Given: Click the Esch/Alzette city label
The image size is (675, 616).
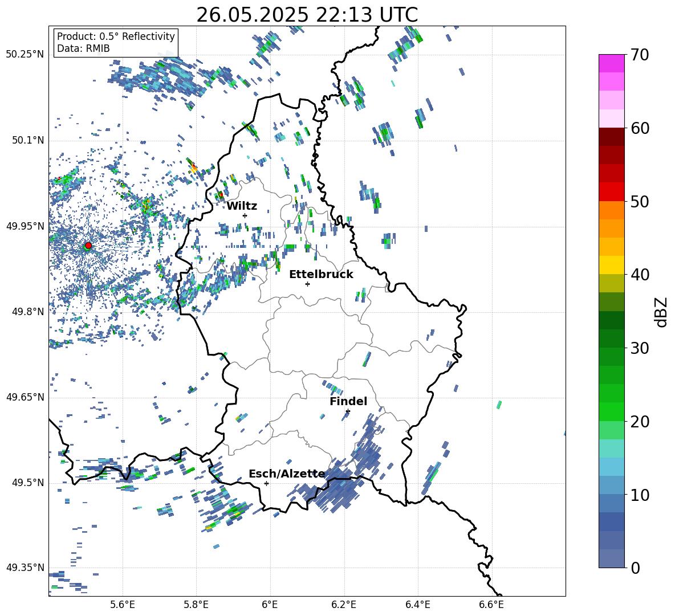Looking at the screenshot, I should [x=287, y=474].
